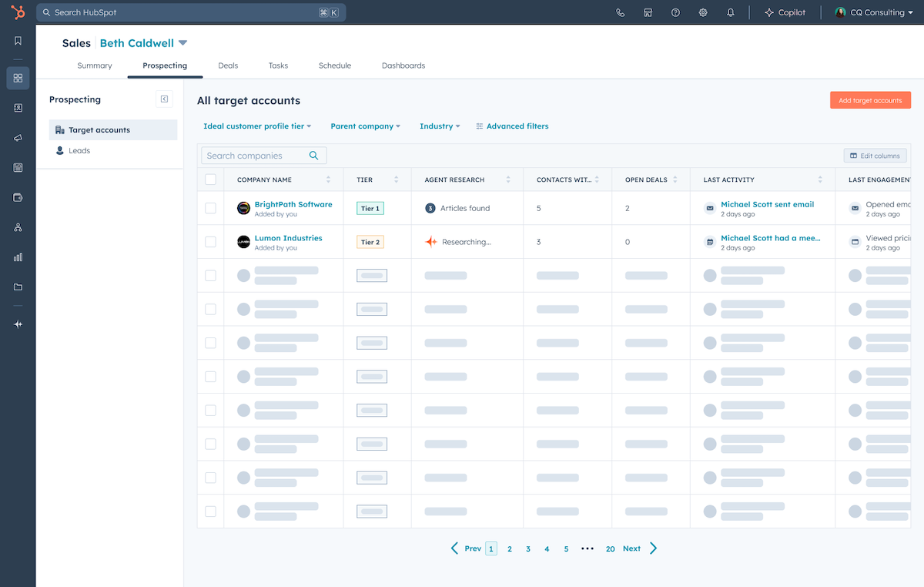Open the Industry filter dropdown

pos(439,126)
